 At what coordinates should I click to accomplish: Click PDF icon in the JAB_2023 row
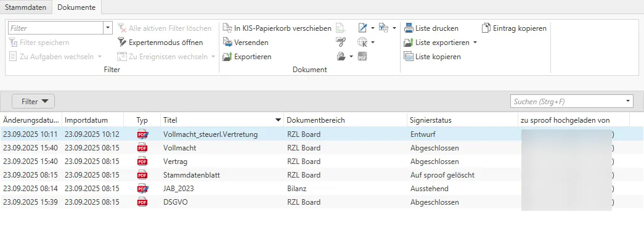(x=142, y=189)
